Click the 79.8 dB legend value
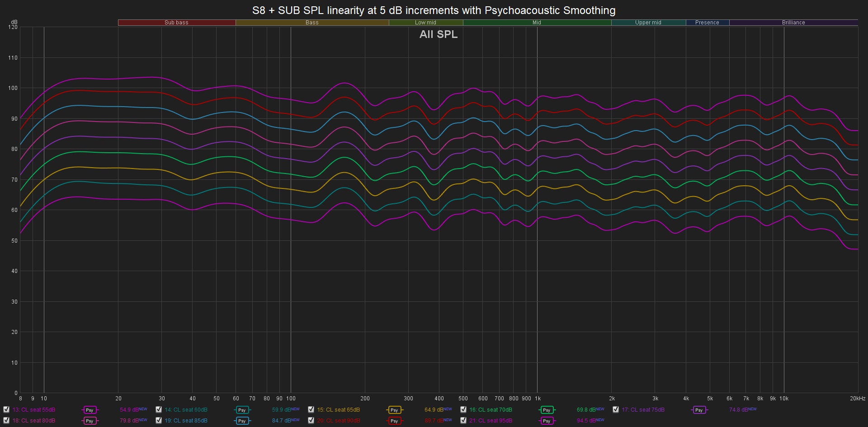 coord(129,421)
